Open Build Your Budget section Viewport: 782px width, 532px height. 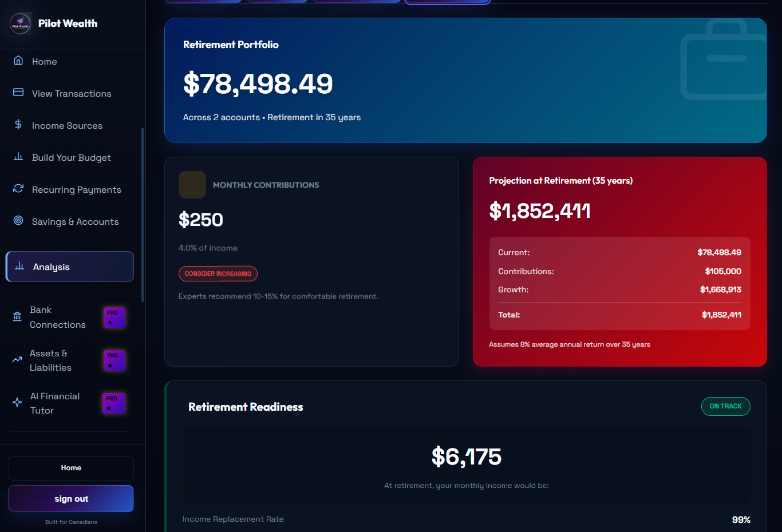(70, 157)
